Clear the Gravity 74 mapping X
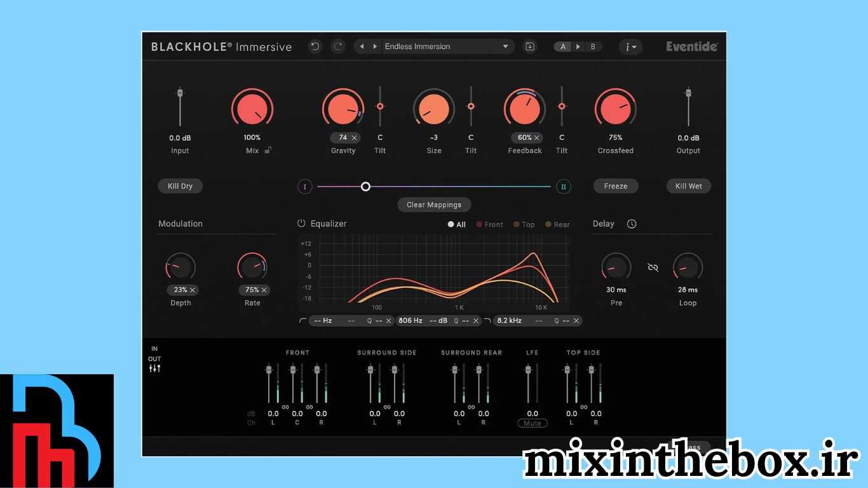Viewport: 868px width, 488px height. pyautogui.click(x=355, y=138)
